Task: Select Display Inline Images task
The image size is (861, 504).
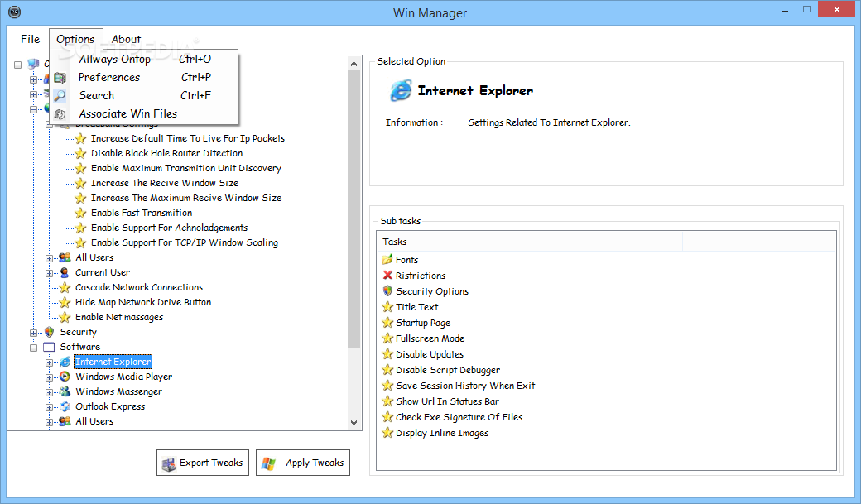Action: coord(442,433)
